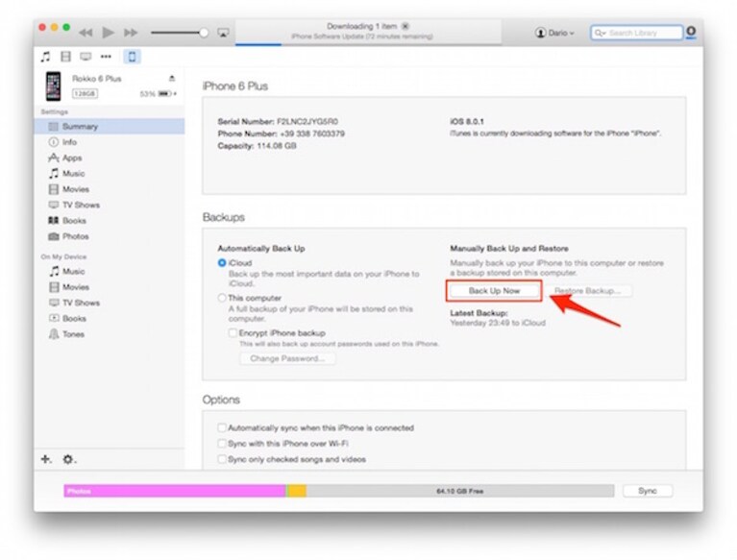The width and height of the screenshot is (737, 560).
Task: Click the iOS 8.0.1 version text
Action: (467, 121)
